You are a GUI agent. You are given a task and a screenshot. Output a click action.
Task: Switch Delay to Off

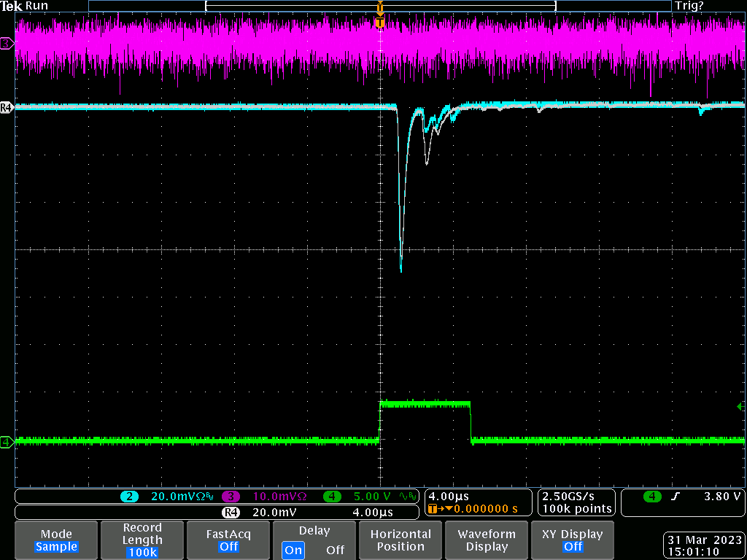(335, 550)
